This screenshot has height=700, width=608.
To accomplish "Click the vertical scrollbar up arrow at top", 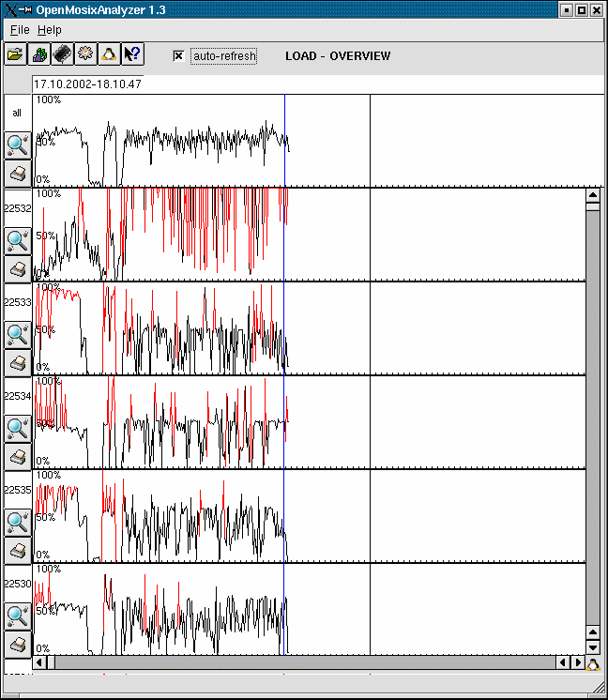I will pyautogui.click(x=592, y=195).
